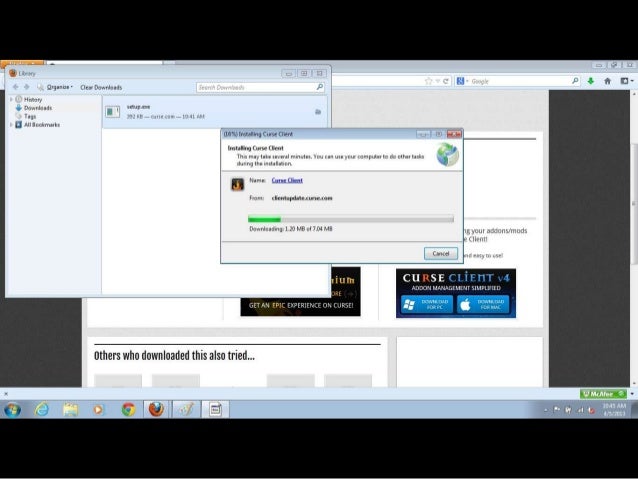Go forward in the Library window
Viewport: 638px width, 479px height.
coord(26,87)
